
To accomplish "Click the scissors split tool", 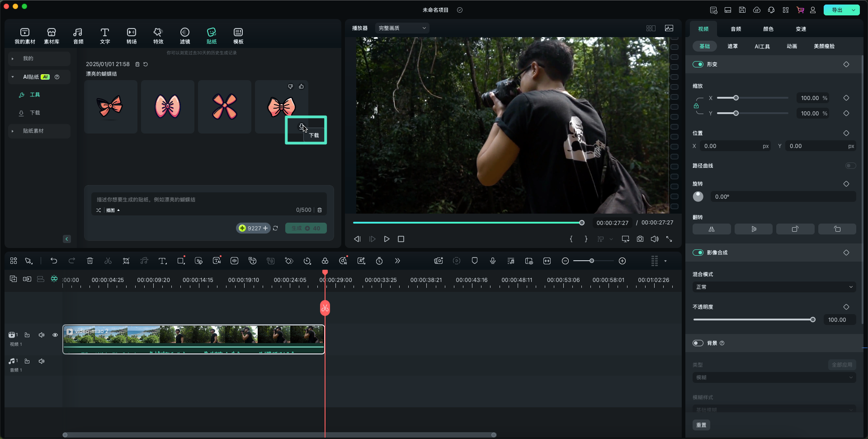I will 108,261.
